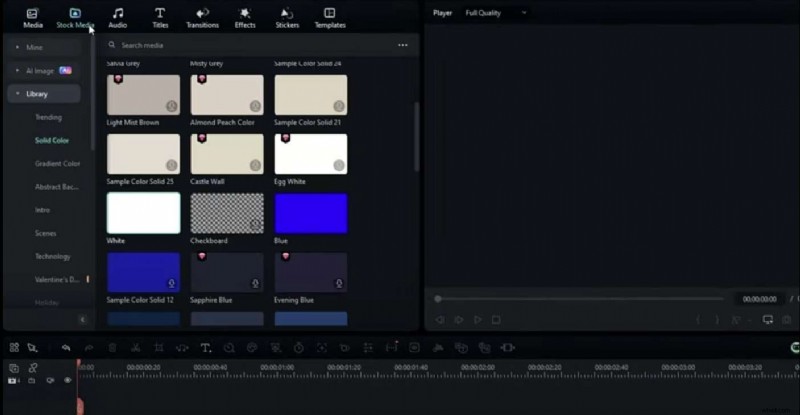Toggle track visibility eye icon

point(68,381)
